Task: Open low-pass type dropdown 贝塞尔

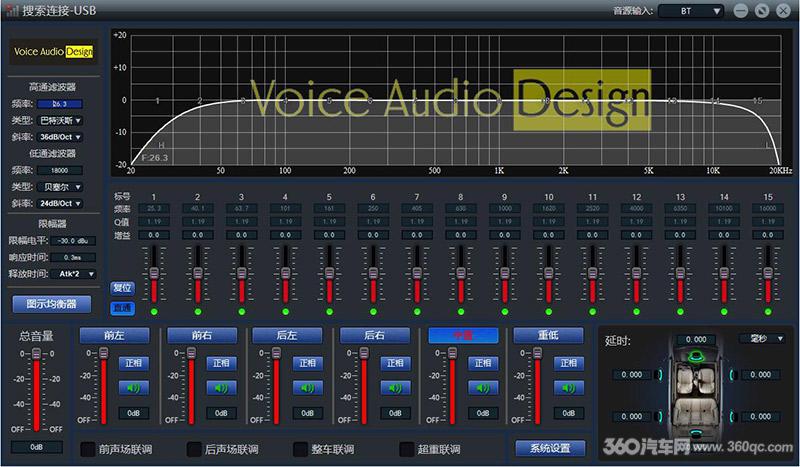Action: click(60, 187)
